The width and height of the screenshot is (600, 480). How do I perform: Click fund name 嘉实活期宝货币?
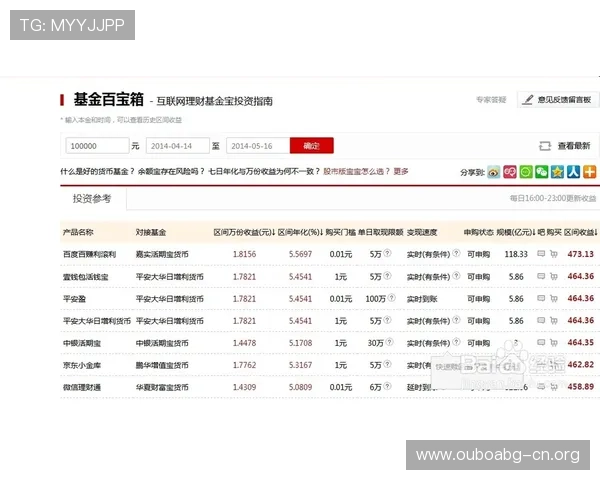coord(162,255)
